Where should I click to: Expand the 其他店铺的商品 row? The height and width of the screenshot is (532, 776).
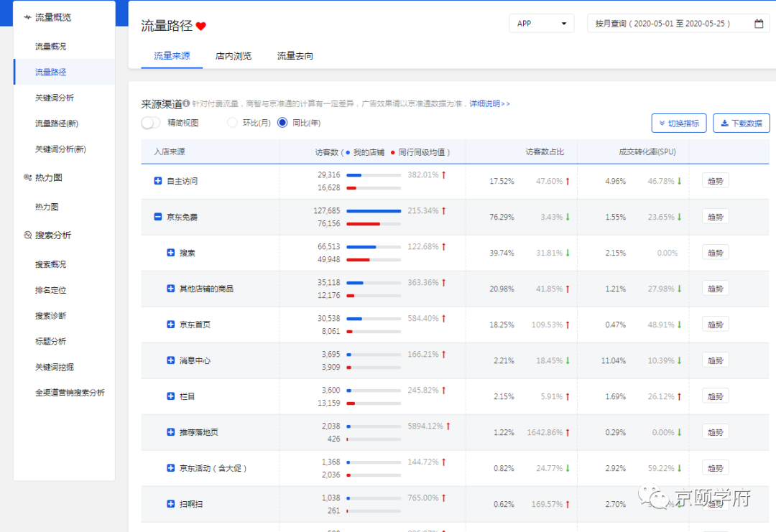(171, 288)
